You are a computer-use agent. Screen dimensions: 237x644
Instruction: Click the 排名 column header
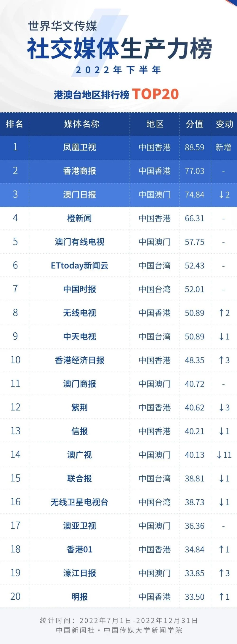tap(14, 124)
